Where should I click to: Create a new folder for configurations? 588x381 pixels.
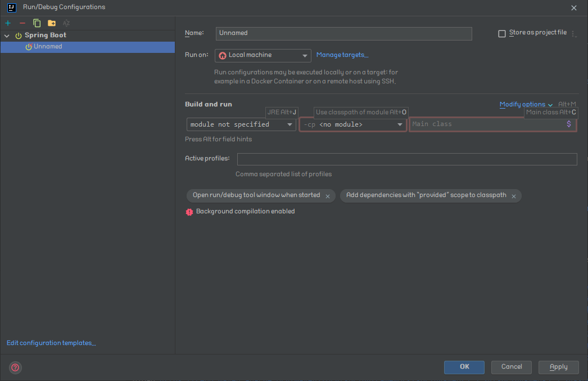[52, 23]
